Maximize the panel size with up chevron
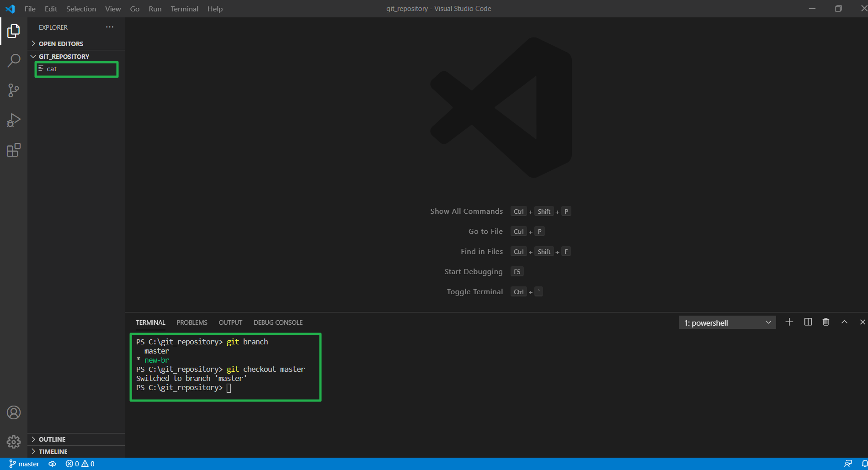Viewport: 868px width, 470px height. 845,322
